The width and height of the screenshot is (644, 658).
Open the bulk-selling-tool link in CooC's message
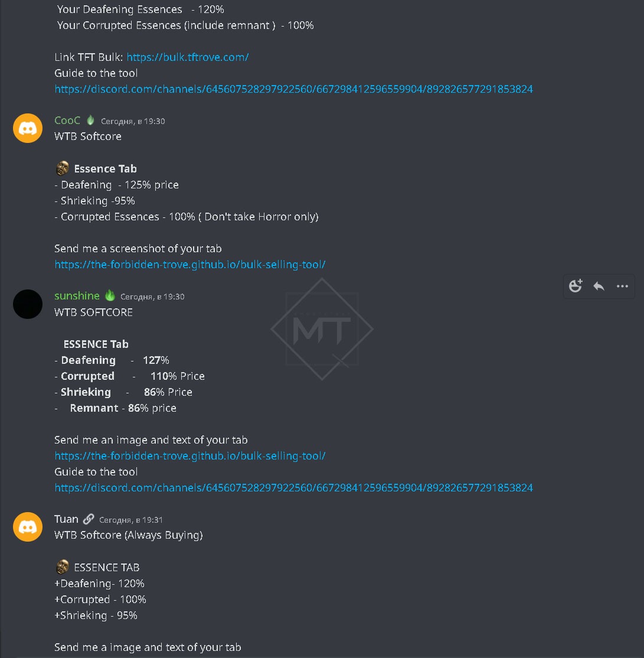pos(189,265)
